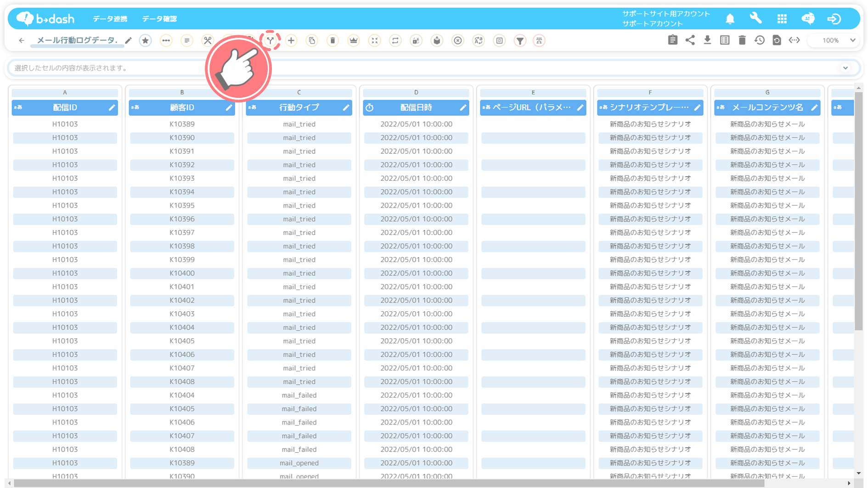Viewport: 868px width, 488px height.
Task: Click the branch split toolbar icon
Action: 271,40
